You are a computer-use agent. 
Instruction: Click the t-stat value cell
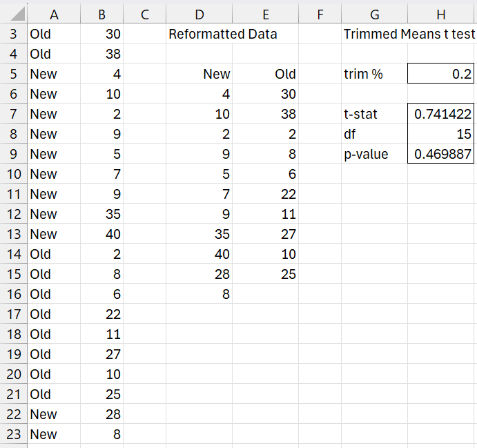point(441,114)
